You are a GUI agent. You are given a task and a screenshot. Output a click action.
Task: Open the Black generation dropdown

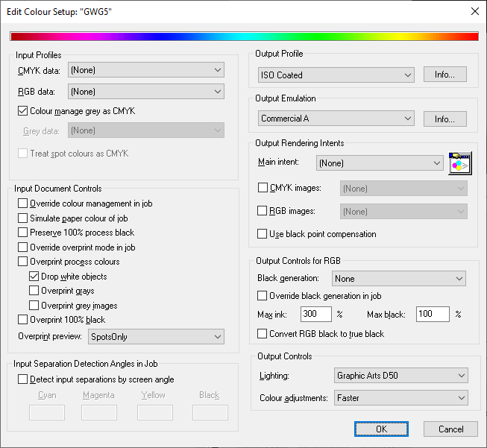point(399,278)
